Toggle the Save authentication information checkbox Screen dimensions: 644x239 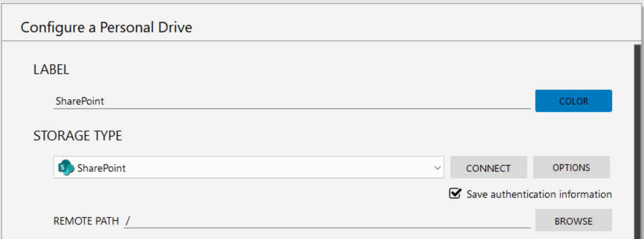tap(455, 194)
